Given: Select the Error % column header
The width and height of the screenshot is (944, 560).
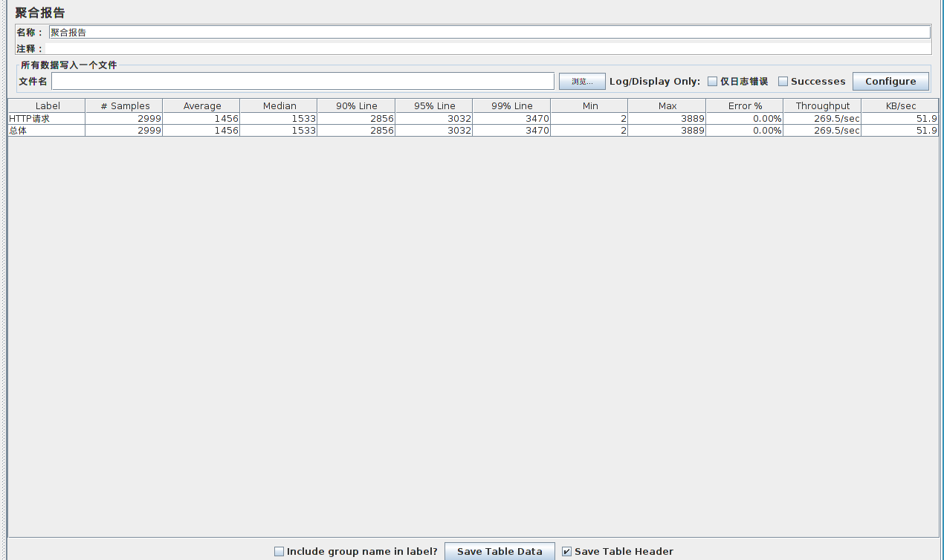Looking at the screenshot, I should [x=745, y=105].
